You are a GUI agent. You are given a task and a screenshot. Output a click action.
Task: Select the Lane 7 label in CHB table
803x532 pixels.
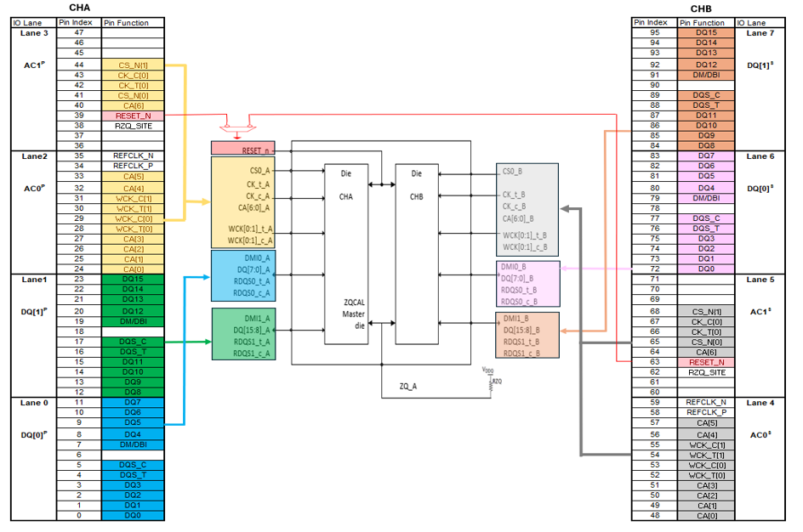[x=760, y=33]
